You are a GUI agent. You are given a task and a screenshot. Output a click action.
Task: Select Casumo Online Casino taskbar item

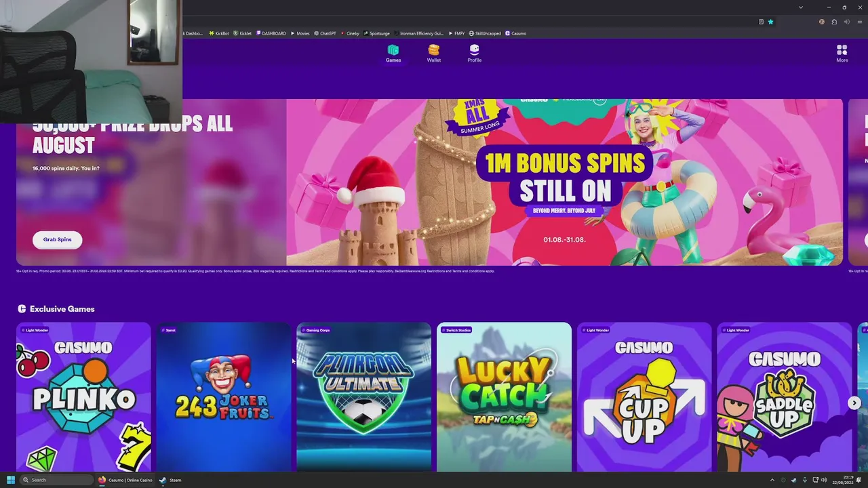coord(125,480)
